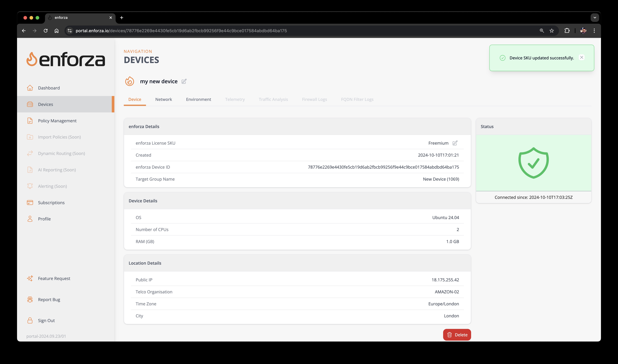Click Report Bug label
This screenshot has height=364, width=618.
[49, 299]
